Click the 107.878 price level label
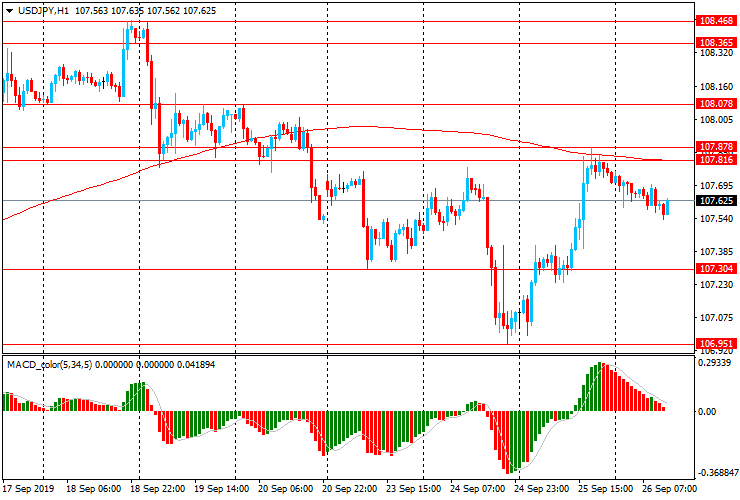The height and width of the screenshot is (500, 740). click(x=716, y=147)
